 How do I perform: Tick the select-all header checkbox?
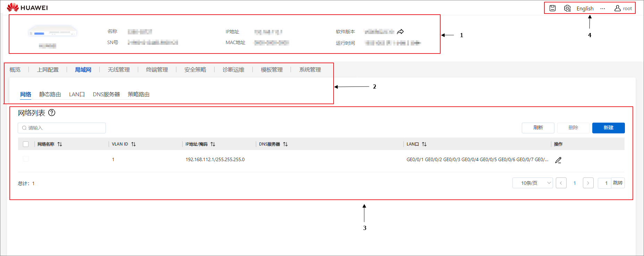click(x=26, y=144)
